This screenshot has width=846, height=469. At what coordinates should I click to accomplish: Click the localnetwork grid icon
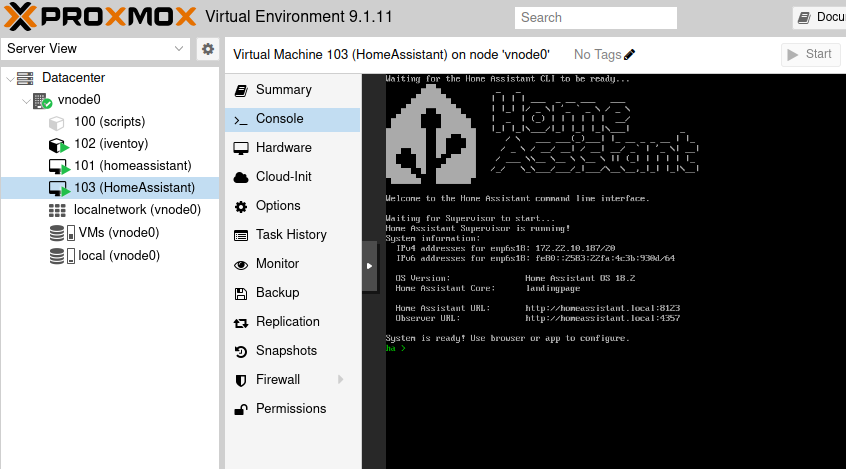57,210
